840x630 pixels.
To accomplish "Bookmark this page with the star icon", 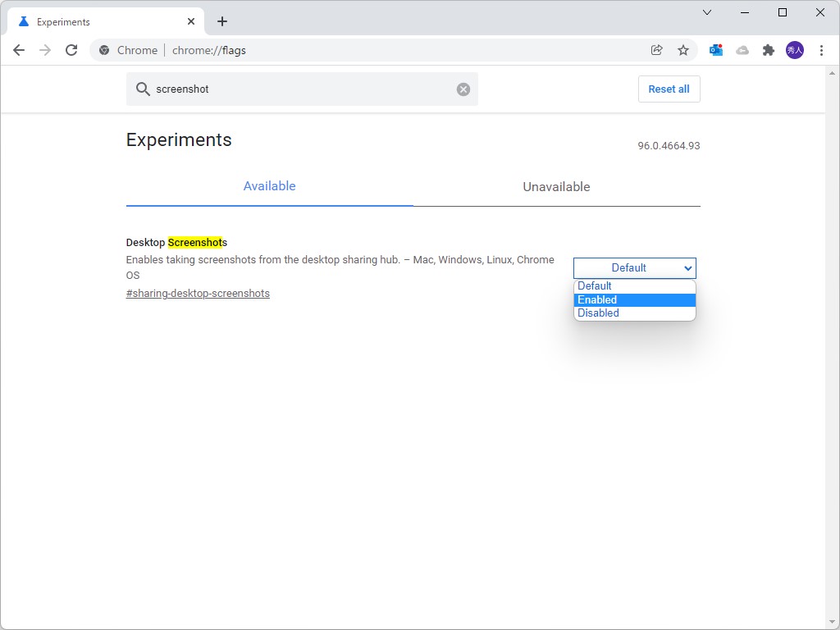I will (x=683, y=50).
